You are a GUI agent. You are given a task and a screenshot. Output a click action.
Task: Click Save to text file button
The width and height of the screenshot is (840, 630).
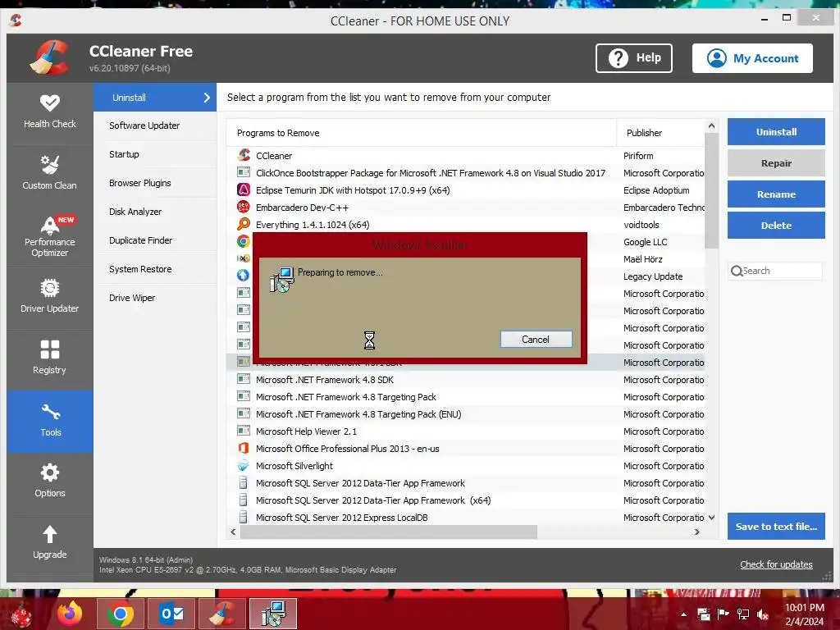pyautogui.click(x=776, y=526)
